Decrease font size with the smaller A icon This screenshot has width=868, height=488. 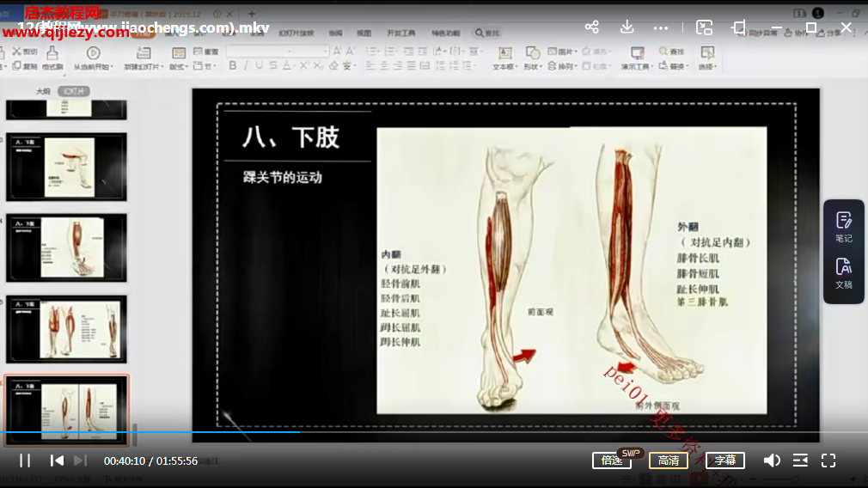click(351, 51)
